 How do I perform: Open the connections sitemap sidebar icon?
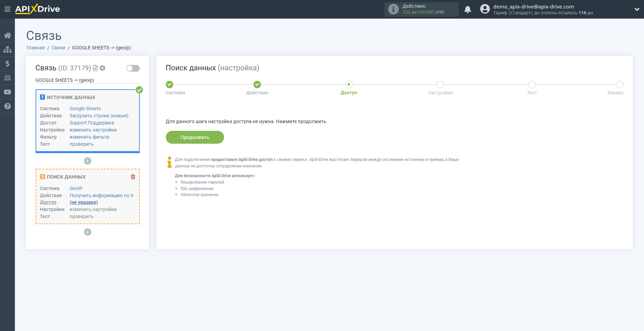7,49
